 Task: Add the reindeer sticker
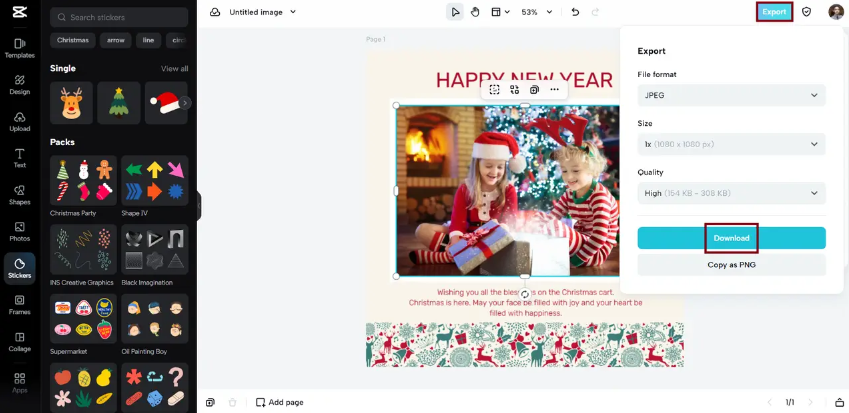(71, 103)
